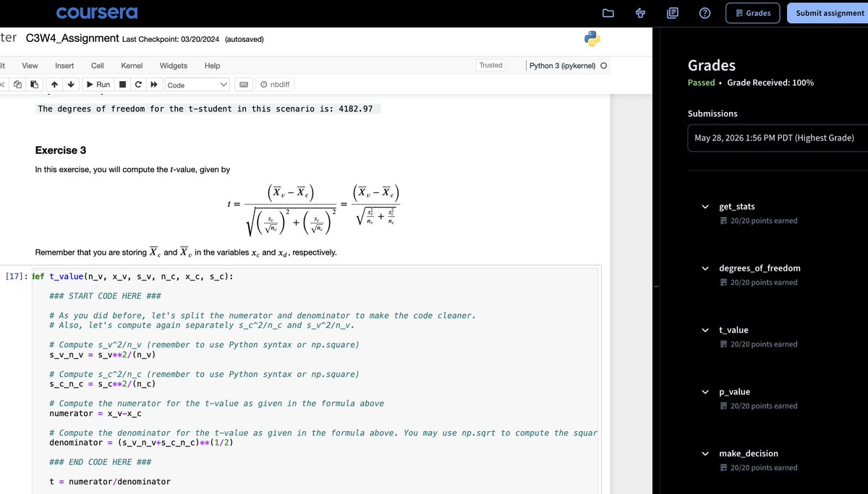This screenshot has width=868, height=494.
Task: Copy selected cells toolbar icon
Action: pyautogui.click(x=17, y=85)
